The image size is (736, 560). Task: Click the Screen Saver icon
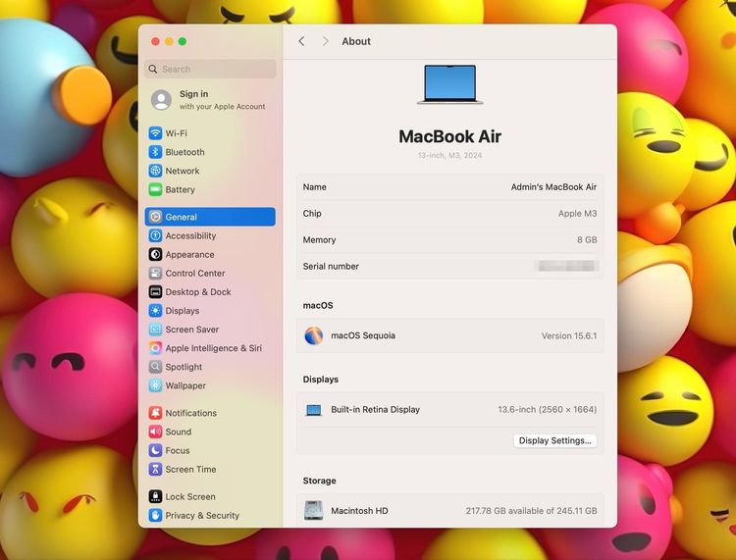click(155, 330)
